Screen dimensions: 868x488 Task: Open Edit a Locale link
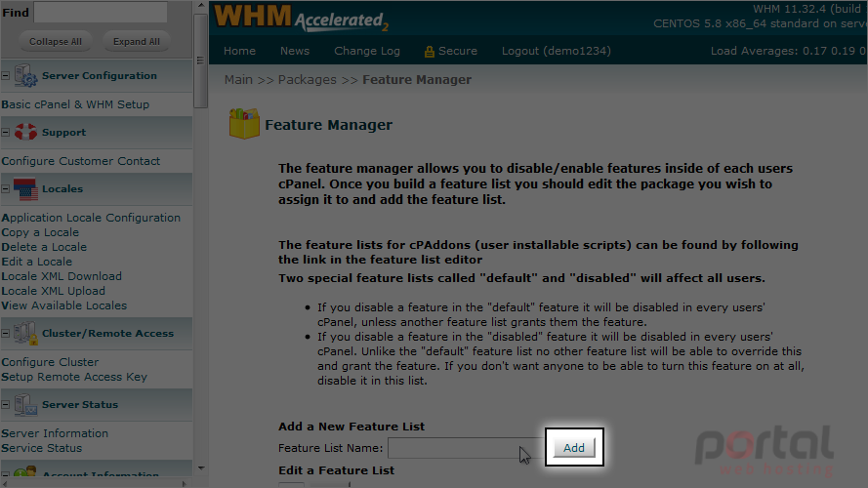[x=36, y=262]
